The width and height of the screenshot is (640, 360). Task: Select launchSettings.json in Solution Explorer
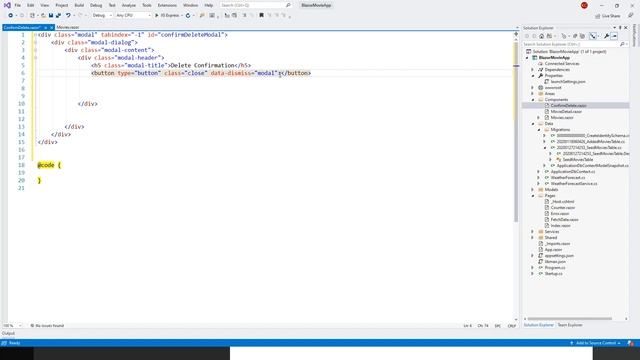[568, 82]
